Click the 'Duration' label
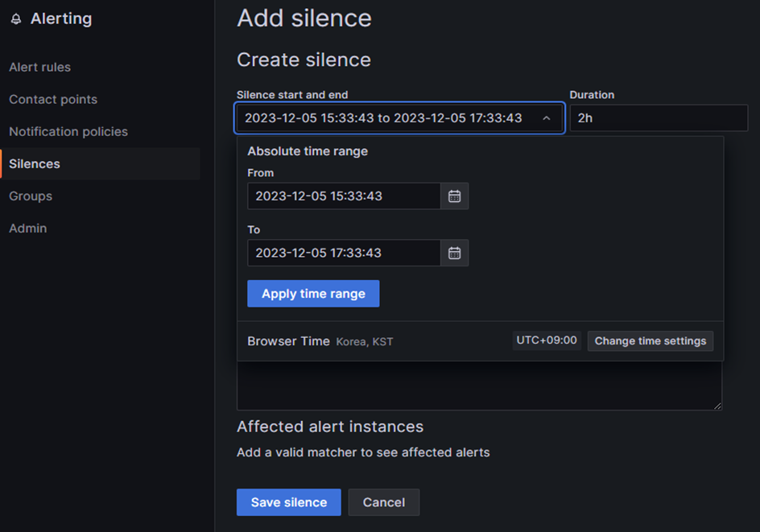The image size is (760, 532). [592, 95]
